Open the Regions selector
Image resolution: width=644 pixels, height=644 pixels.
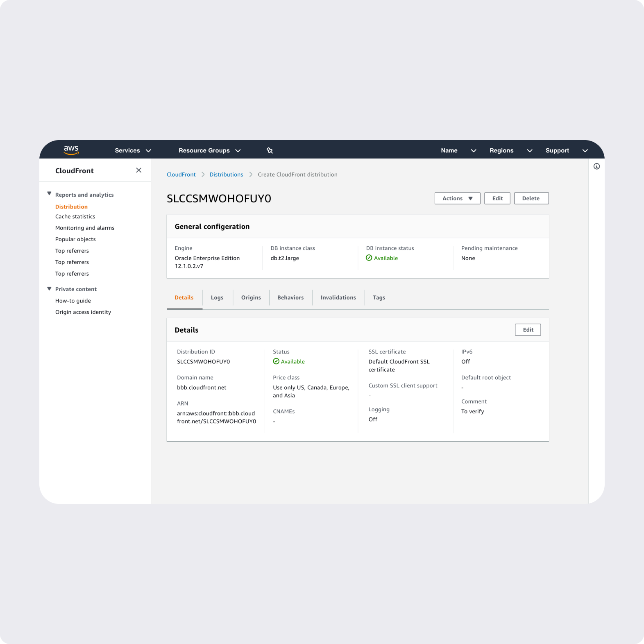[x=510, y=150]
